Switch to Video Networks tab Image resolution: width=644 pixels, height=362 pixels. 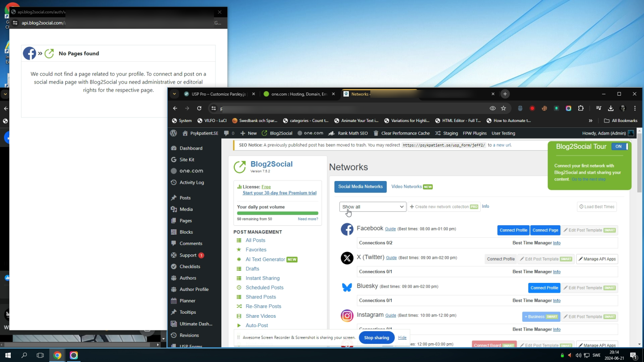coord(411,187)
